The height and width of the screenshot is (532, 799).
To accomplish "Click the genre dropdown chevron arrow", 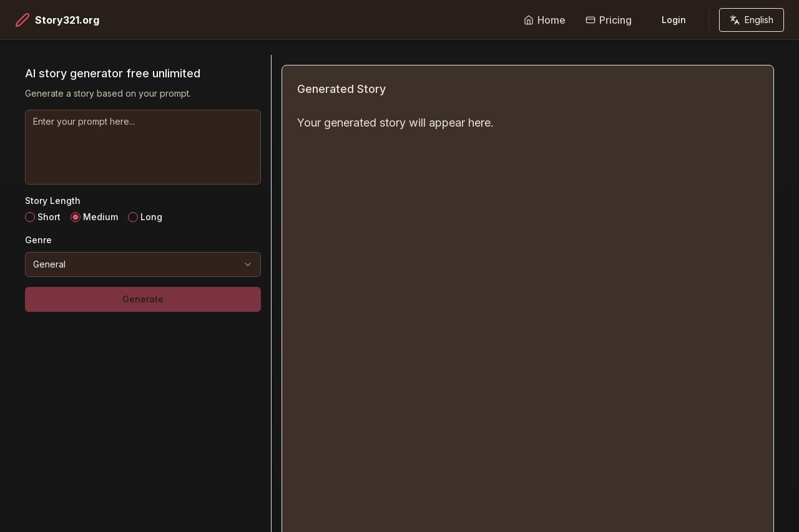I will coord(248,264).
